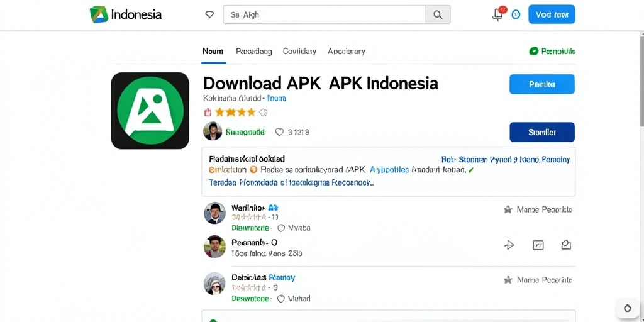This screenshot has width=644, height=322.
Task: Click the star 'Nance Pecerinte' beside Delsinlas
Action: [x=538, y=280]
